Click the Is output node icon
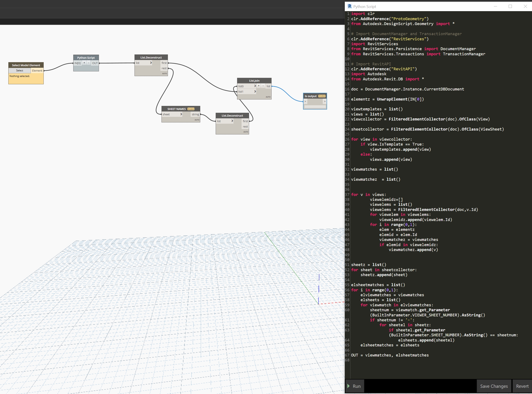 (x=315, y=96)
